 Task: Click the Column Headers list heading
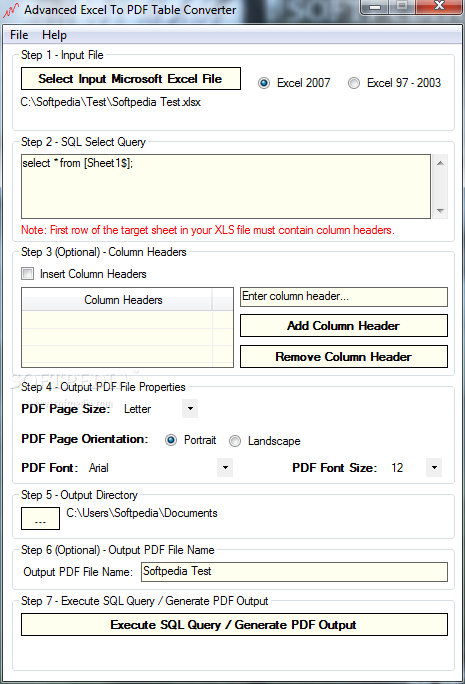click(x=117, y=300)
